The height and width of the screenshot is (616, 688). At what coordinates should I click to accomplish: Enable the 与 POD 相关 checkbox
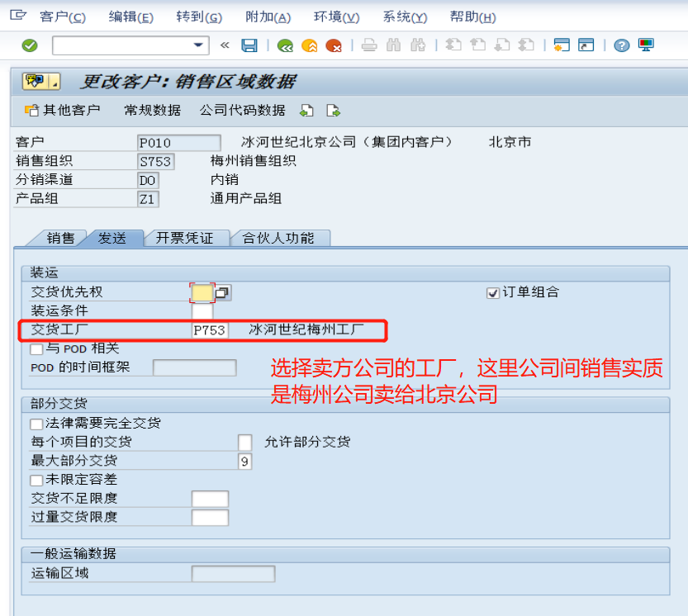[x=36, y=349]
